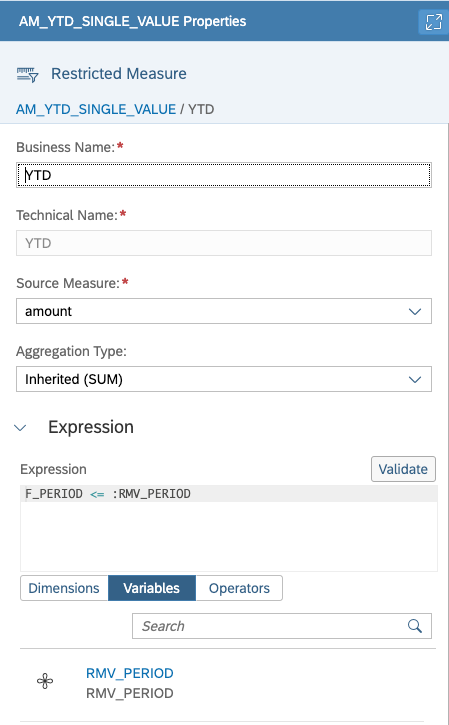Click inside the Expression editor area
The image size is (449, 725).
tap(229, 528)
